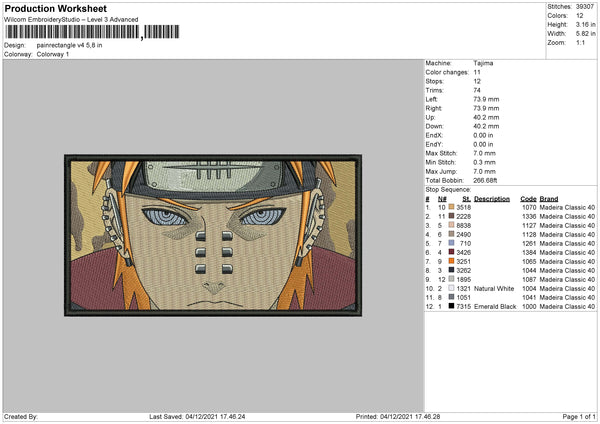The height and width of the screenshot is (424, 600).
Task: Click the tan 3518 thread color swatch
Action: [x=451, y=207]
